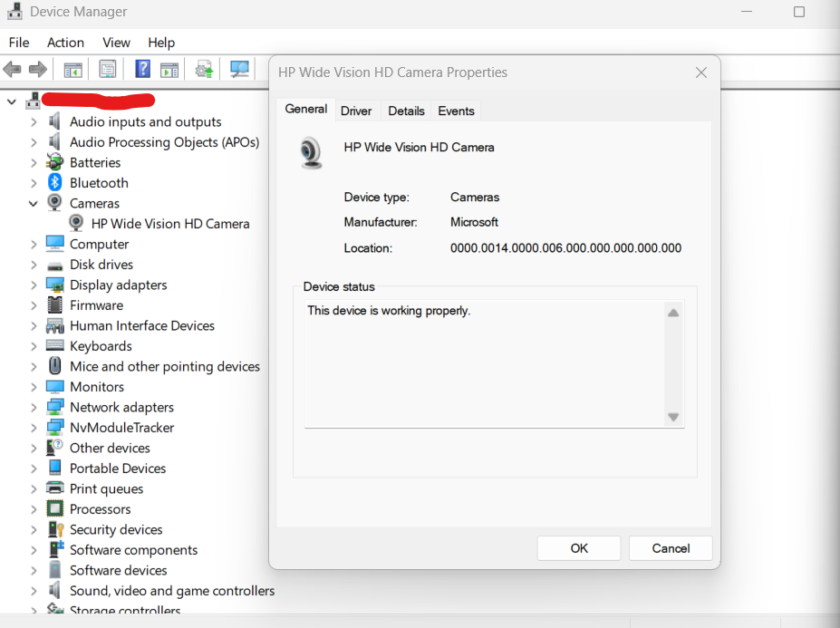Click the forward navigation arrow
840x628 pixels.
click(x=37, y=69)
